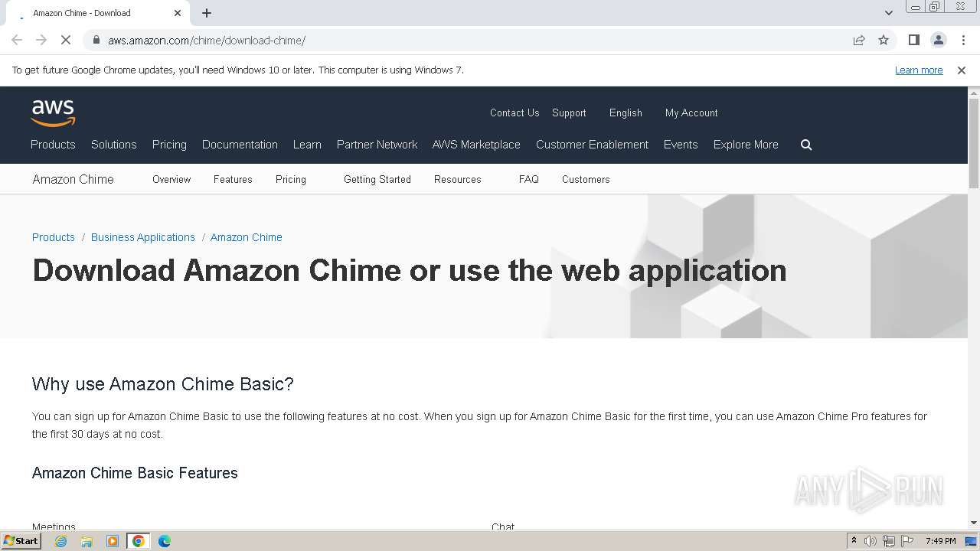The width and height of the screenshot is (980, 551).
Task: Open the Chime FAQ tab
Action: tap(529, 179)
